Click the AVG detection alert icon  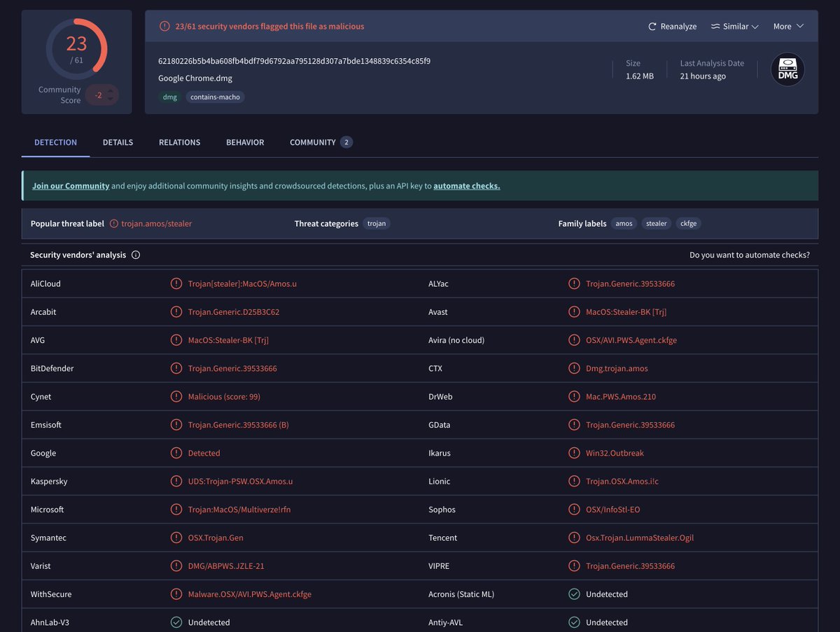coord(176,340)
